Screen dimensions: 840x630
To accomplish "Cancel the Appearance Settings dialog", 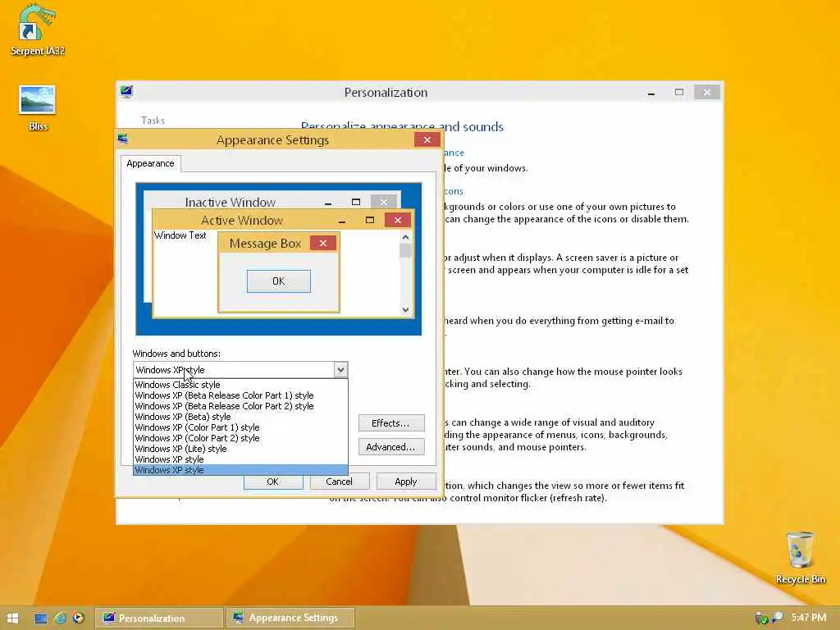I will tap(339, 482).
